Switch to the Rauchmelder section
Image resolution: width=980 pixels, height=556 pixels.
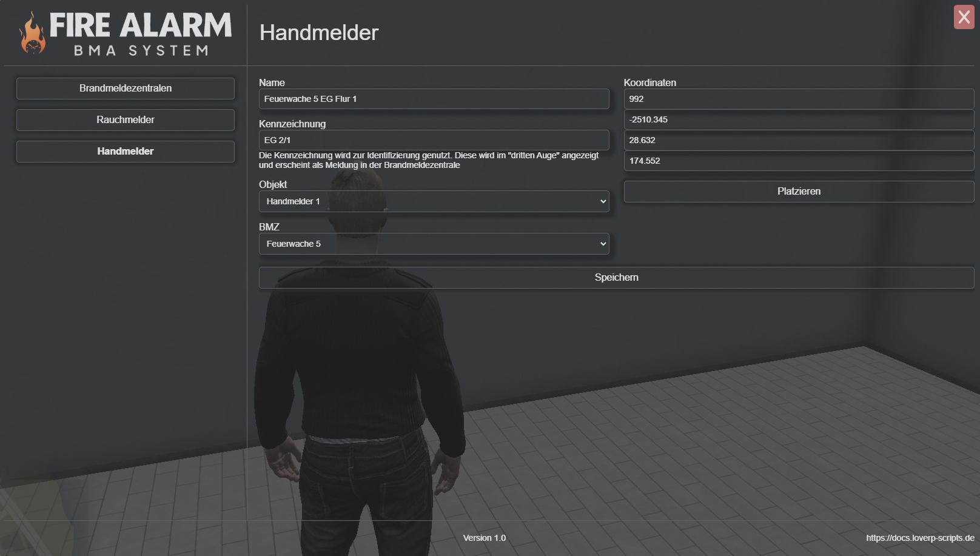click(126, 120)
